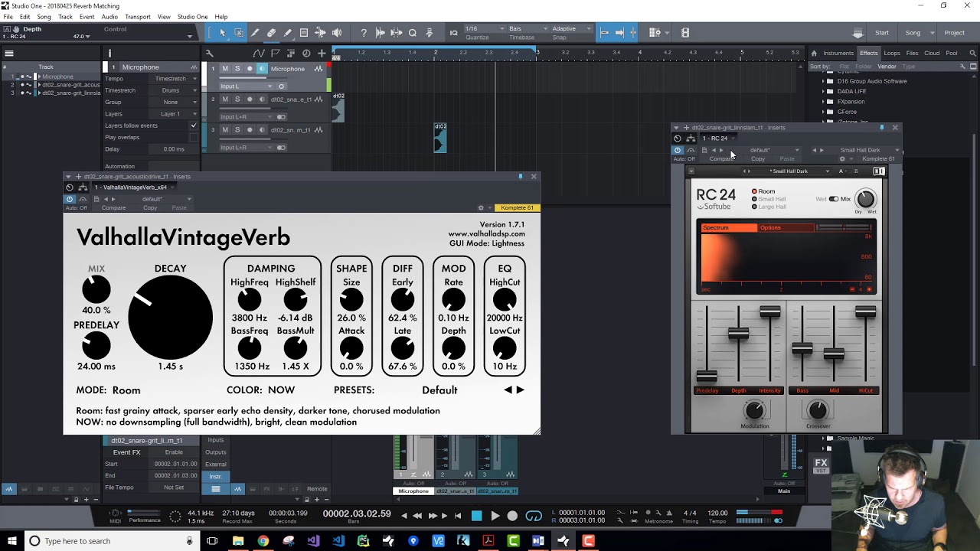Viewport: 980px width, 551px height.
Task: Click the question mark help icon
Action: [x=364, y=33]
